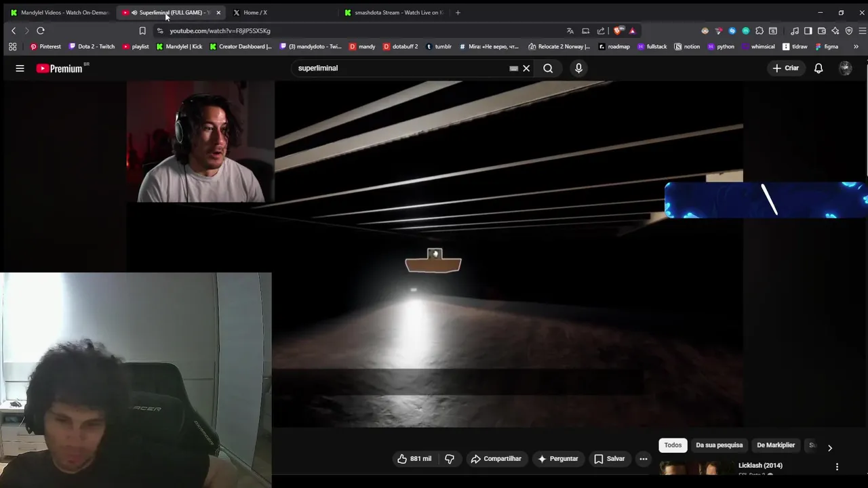The image size is (868, 488).
Task: Open the Brave VPN shield icon
Action: tap(848, 30)
